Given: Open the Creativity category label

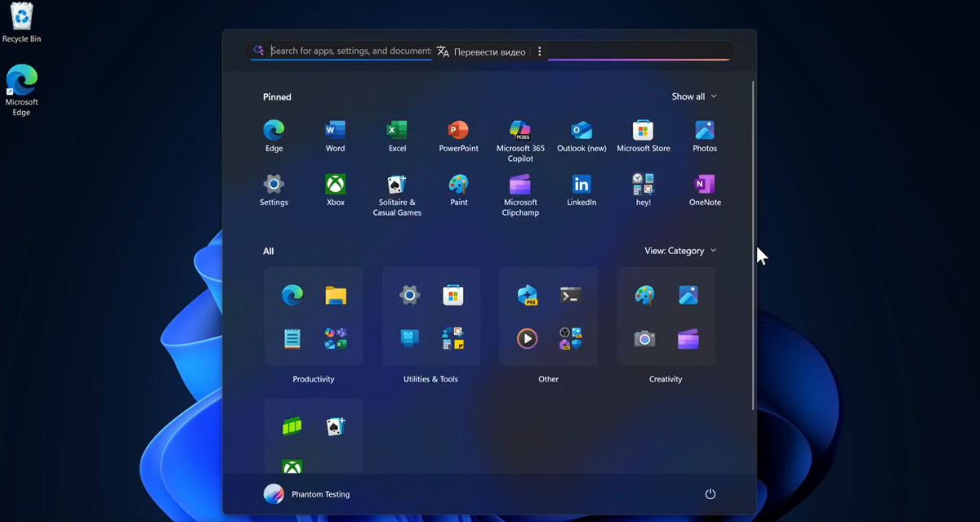Looking at the screenshot, I should (666, 379).
